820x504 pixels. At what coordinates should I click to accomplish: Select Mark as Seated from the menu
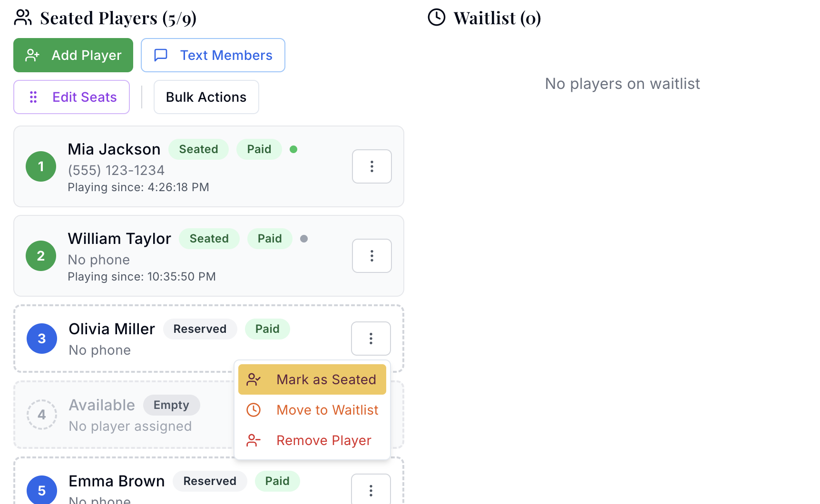point(326,379)
